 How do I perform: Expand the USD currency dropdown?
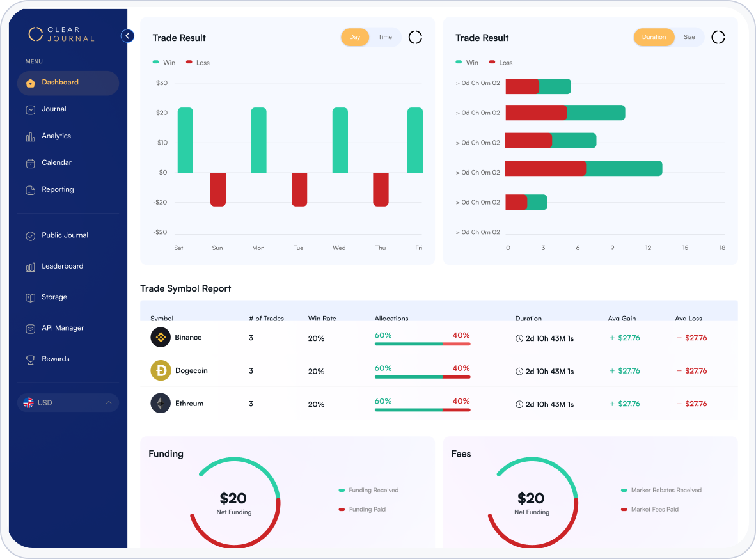click(x=68, y=403)
